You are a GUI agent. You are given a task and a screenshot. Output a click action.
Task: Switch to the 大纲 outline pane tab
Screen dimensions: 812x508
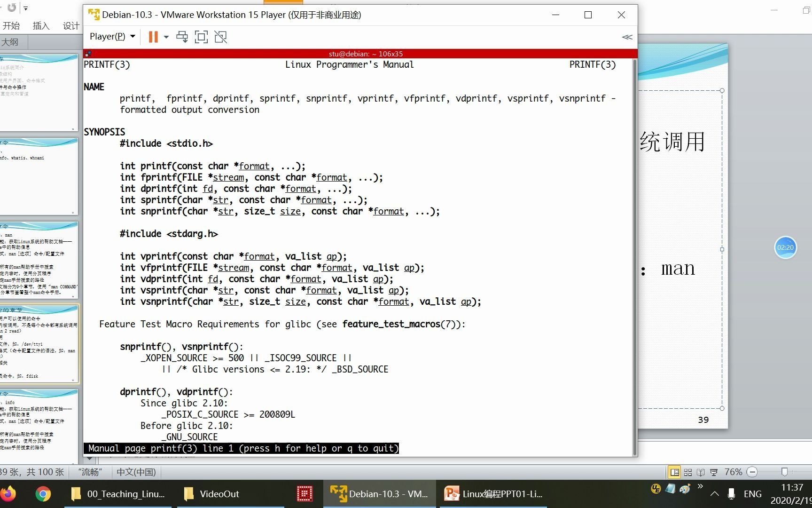pyautogui.click(x=10, y=42)
